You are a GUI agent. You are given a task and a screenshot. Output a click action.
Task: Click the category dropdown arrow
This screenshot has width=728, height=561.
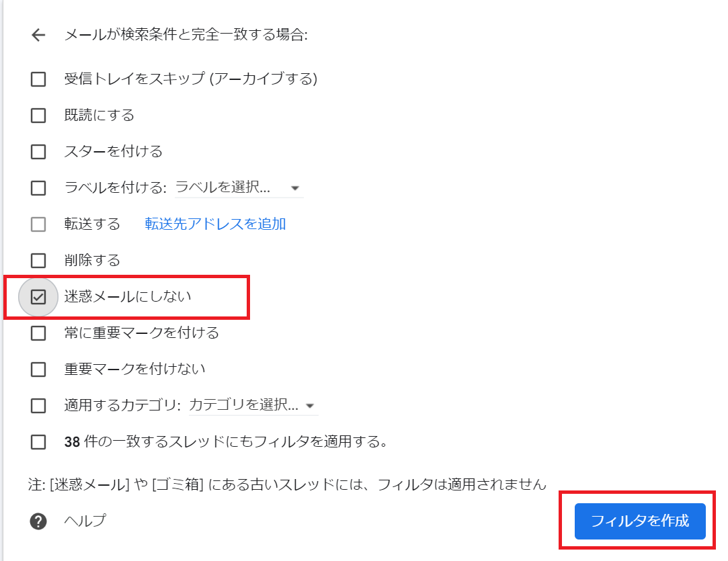[x=310, y=406]
